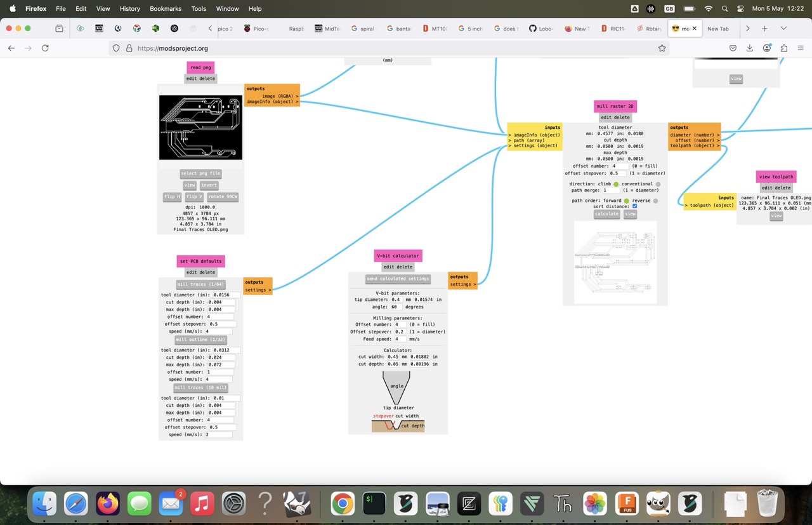This screenshot has height=525, width=812.
Task: Open the History menu
Action: click(x=129, y=9)
